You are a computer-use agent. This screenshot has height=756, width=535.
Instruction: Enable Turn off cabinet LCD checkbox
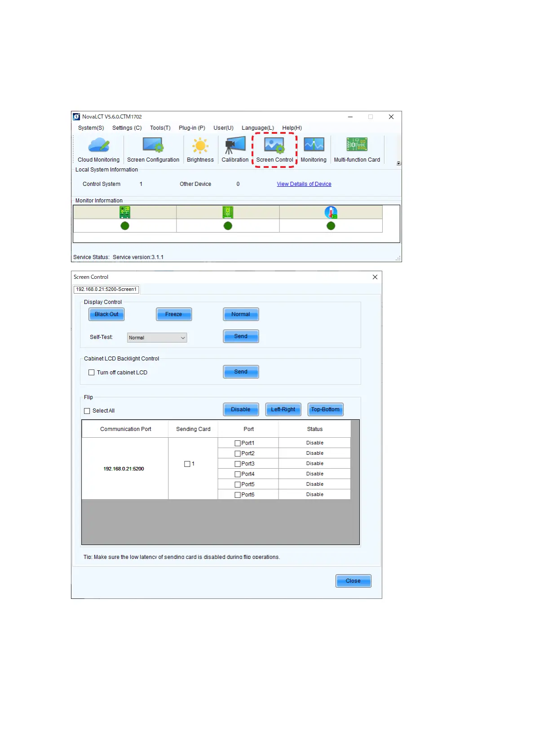[x=92, y=373]
